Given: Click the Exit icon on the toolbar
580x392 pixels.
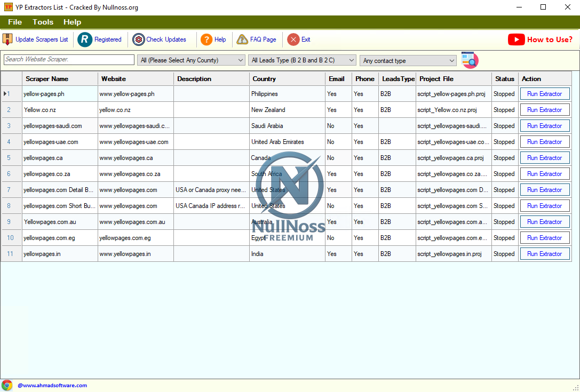Looking at the screenshot, I should coord(293,39).
